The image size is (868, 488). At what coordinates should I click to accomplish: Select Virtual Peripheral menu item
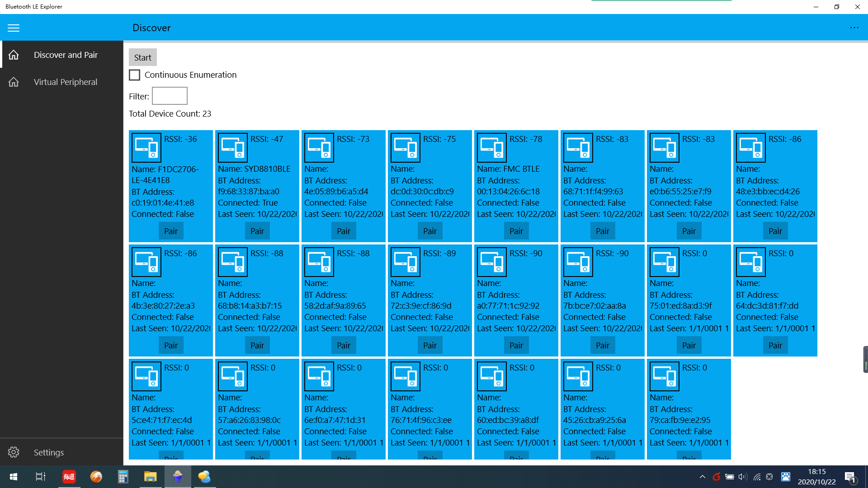pyautogui.click(x=66, y=82)
